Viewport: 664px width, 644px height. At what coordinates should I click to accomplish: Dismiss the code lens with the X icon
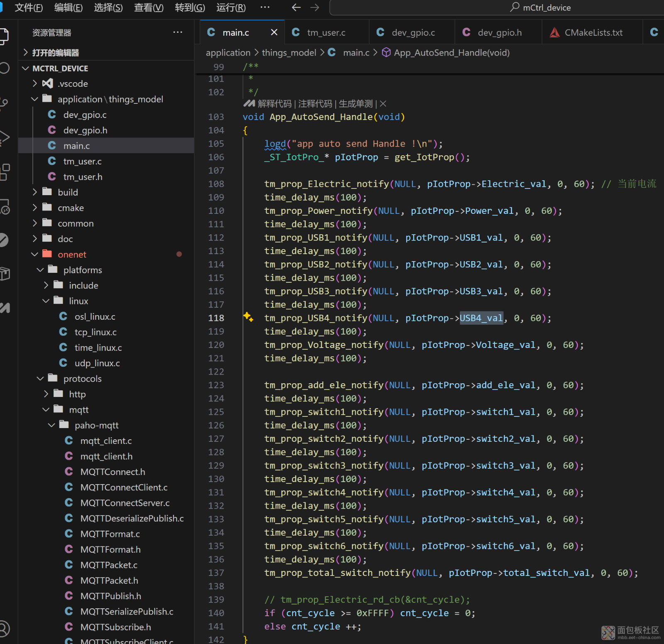pyautogui.click(x=383, y=104)
